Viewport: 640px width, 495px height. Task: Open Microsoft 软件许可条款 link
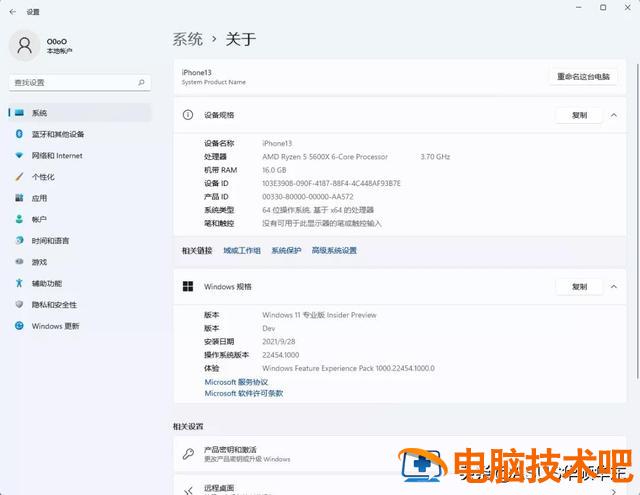[244, 393]
